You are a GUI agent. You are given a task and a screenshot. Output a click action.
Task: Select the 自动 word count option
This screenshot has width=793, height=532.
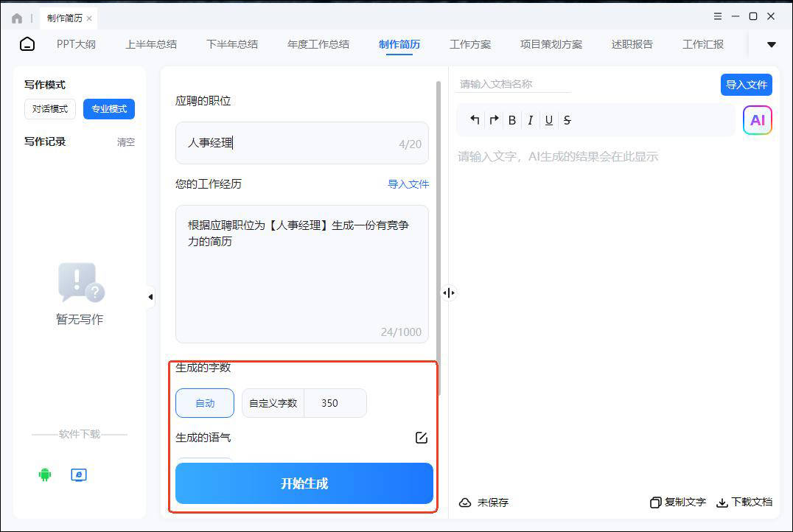coord(205,403)
